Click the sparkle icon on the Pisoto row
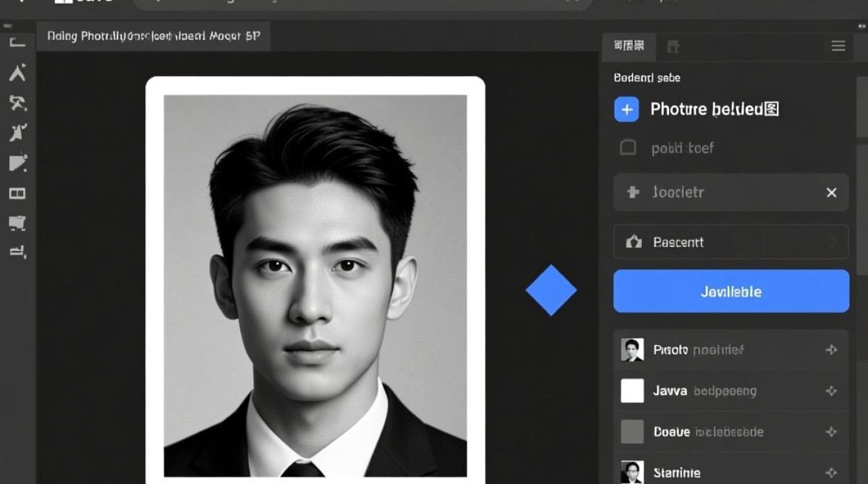The height and width of the screenshot is (484, 868). (x=831, y=350)
